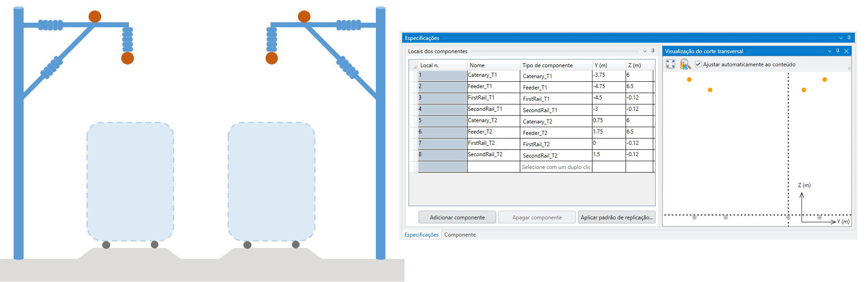Click the table select-all corner triangle

(414, 66)
